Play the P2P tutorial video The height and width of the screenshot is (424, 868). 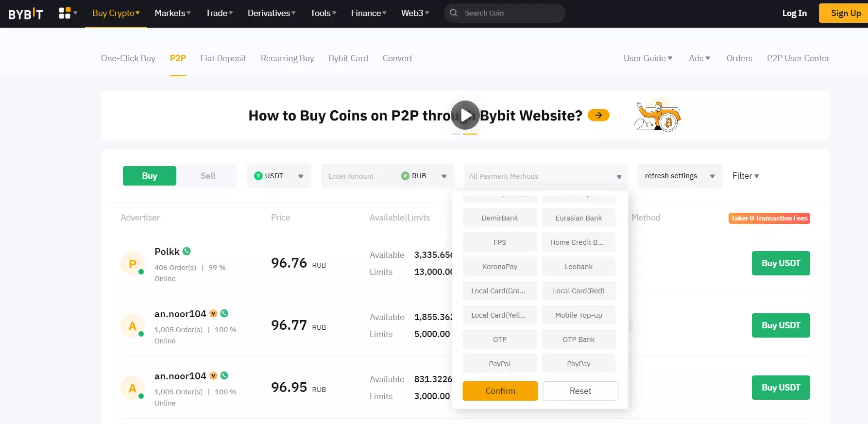[x=465, y=115]
